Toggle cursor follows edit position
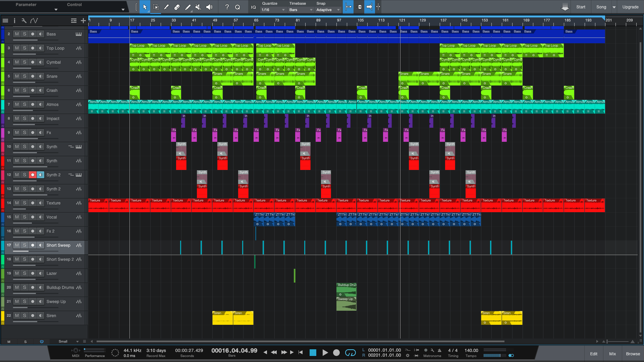 coord(378,7)
